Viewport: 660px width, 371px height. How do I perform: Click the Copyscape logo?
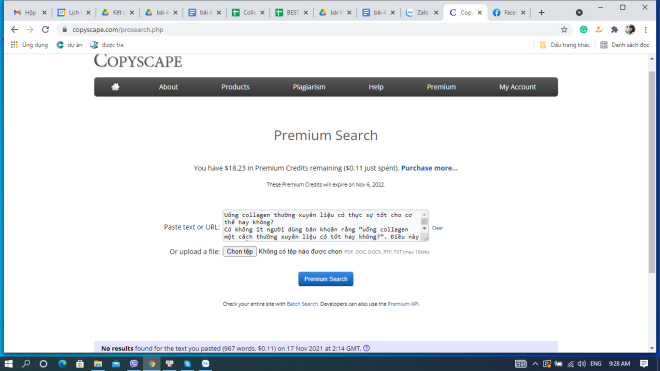point(138,61)
